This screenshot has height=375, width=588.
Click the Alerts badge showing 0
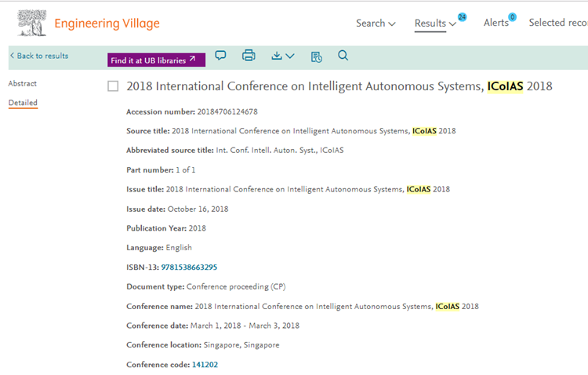512,17
